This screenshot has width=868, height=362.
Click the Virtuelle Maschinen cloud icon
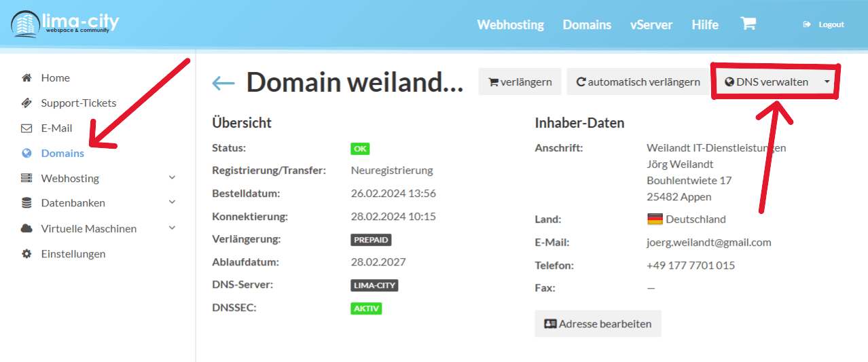26,228
